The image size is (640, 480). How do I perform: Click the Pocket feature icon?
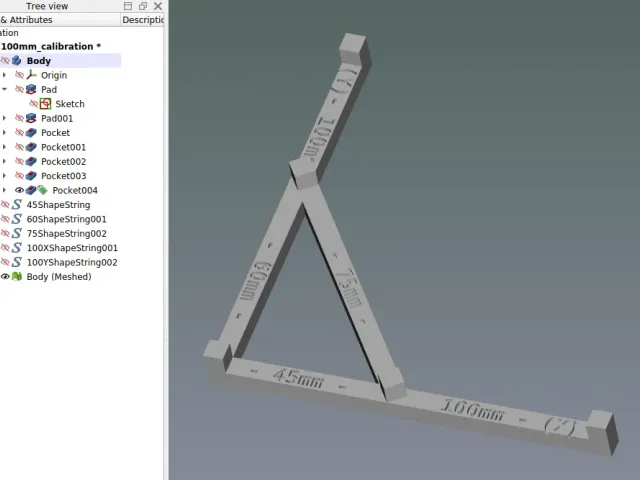(x=31, y=133)
